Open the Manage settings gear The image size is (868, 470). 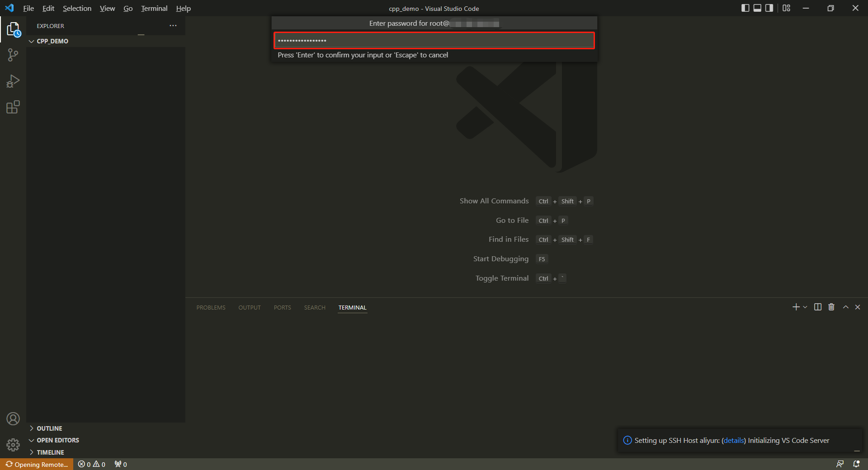(x=13, y=445)
